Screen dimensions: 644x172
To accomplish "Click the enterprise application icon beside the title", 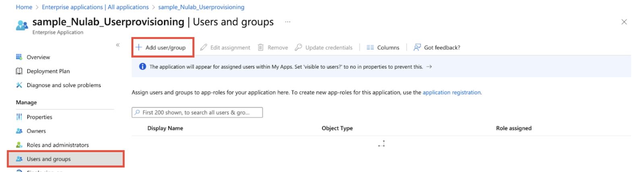I will coord(22,25).
